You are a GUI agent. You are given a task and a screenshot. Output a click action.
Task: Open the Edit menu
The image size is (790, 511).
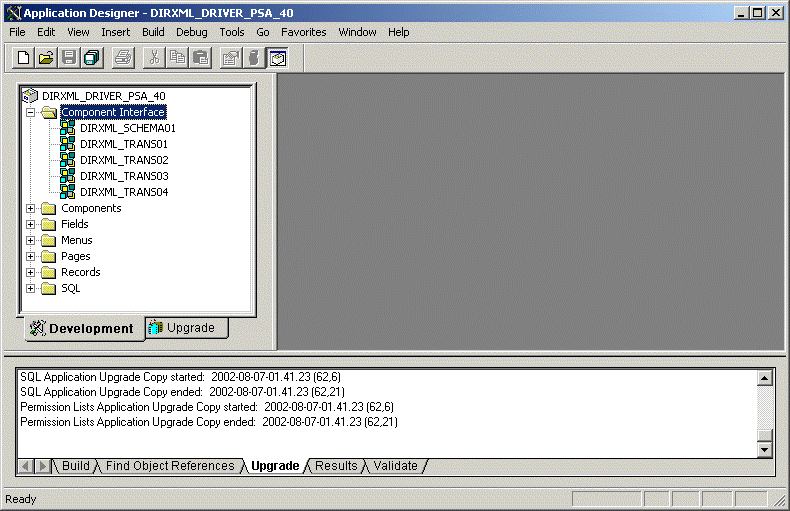pyautogui.click(x=46, y=32)
